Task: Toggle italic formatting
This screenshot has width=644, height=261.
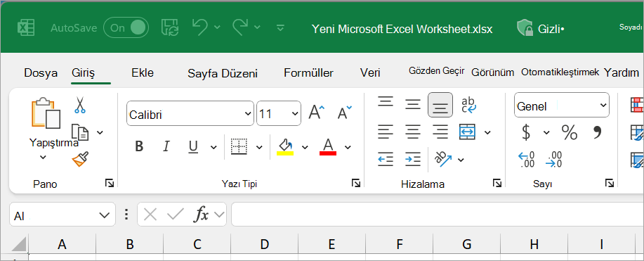Action: (166, 146)
